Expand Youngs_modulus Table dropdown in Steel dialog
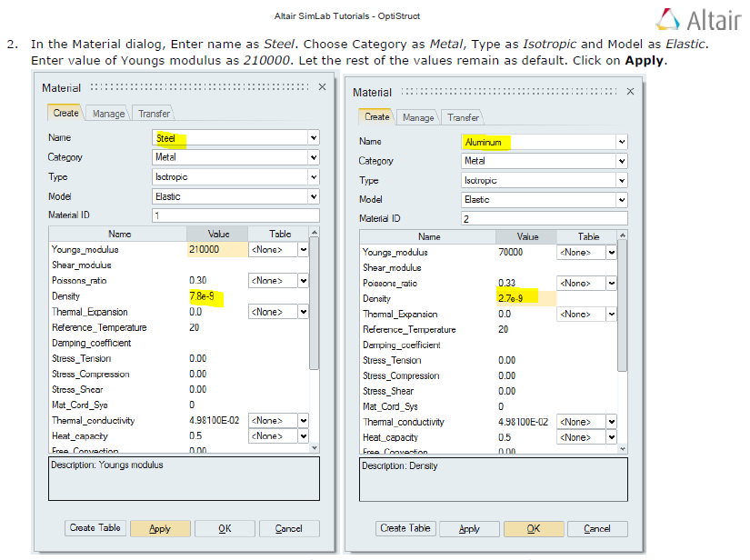The width and height of the screenshot is (750, 560). [304, 250]
